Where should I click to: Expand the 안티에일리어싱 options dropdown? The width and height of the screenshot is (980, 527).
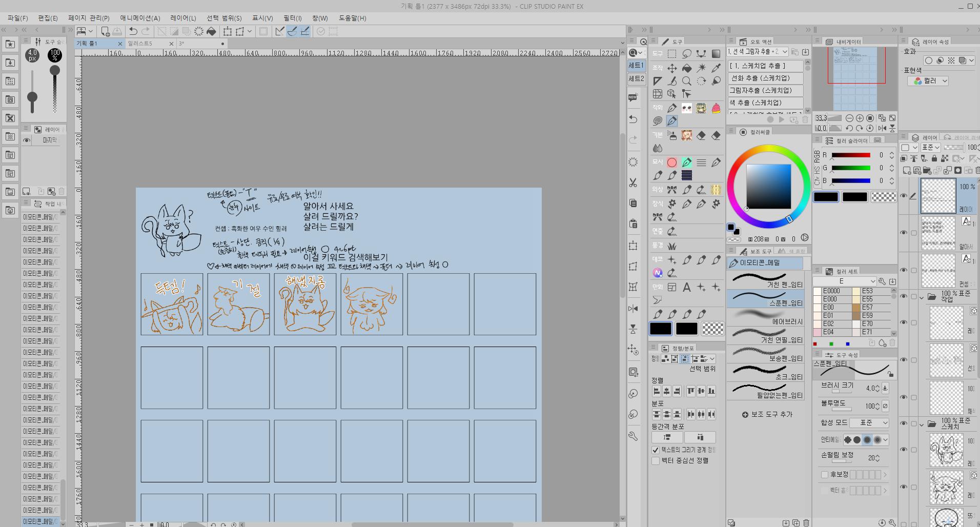click(885, 440)
